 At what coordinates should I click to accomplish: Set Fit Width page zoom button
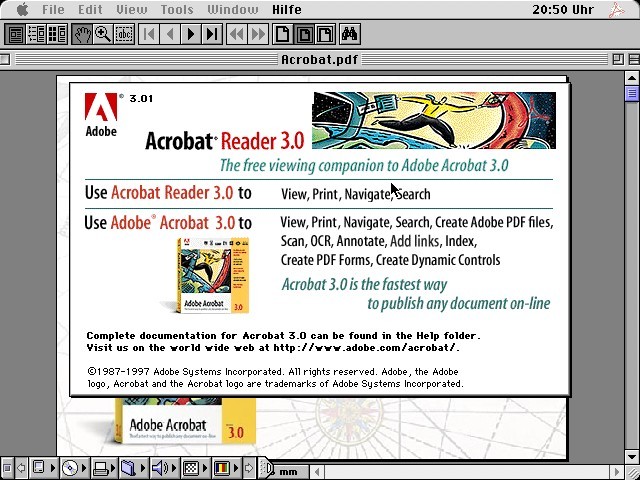325,35
